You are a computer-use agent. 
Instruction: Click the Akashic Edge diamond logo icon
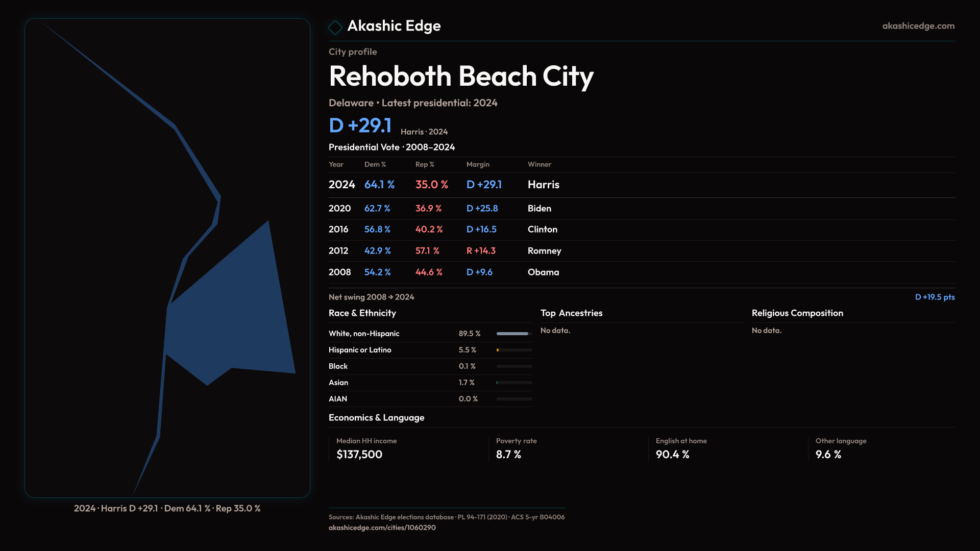click(335, 27)
